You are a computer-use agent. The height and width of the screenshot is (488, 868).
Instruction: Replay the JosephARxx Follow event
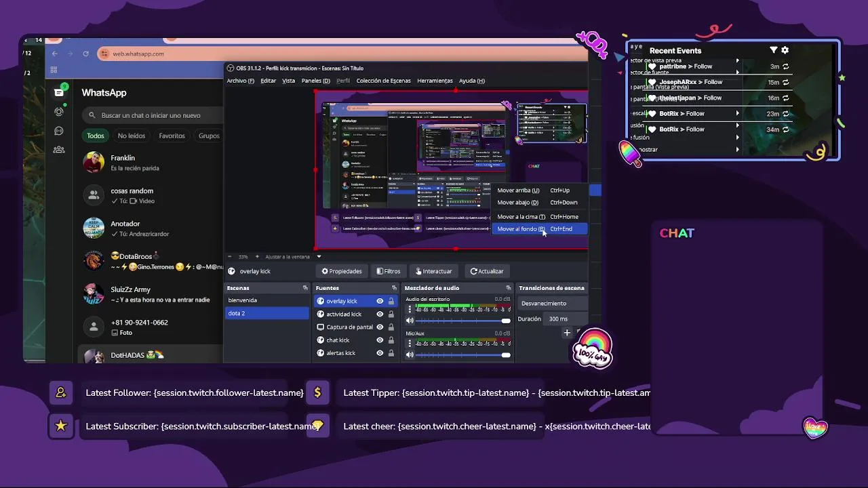tap(785, 82)
